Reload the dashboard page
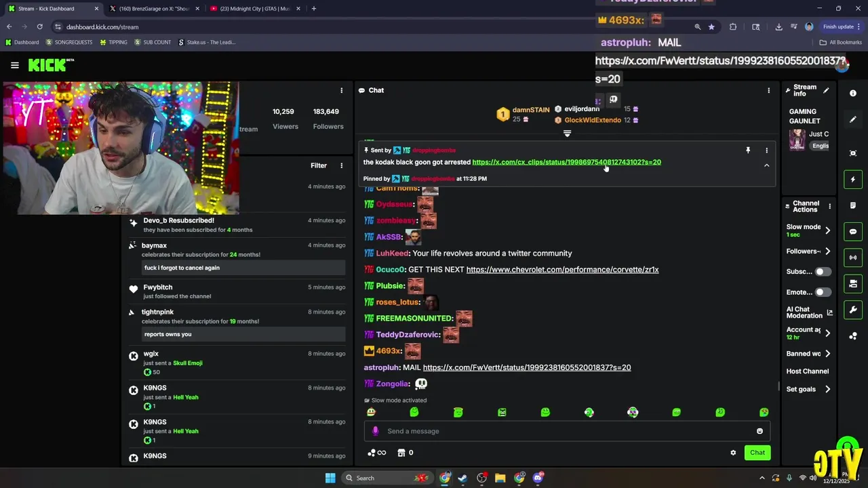 point(39,26)
